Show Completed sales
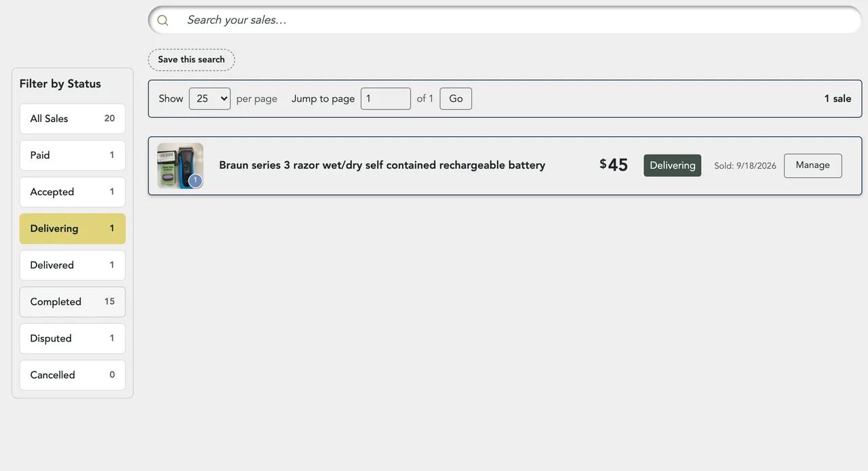The image size is (868, 471). pos(73,302)
